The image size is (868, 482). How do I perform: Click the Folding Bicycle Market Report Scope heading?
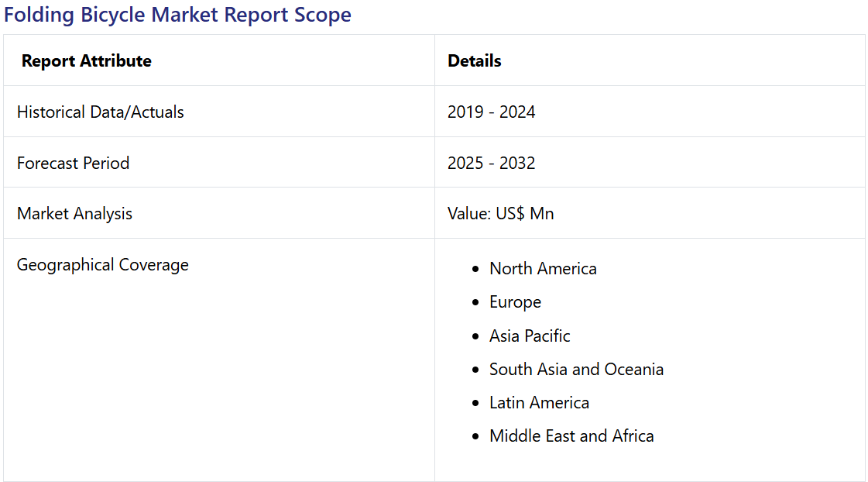[177, 15]
